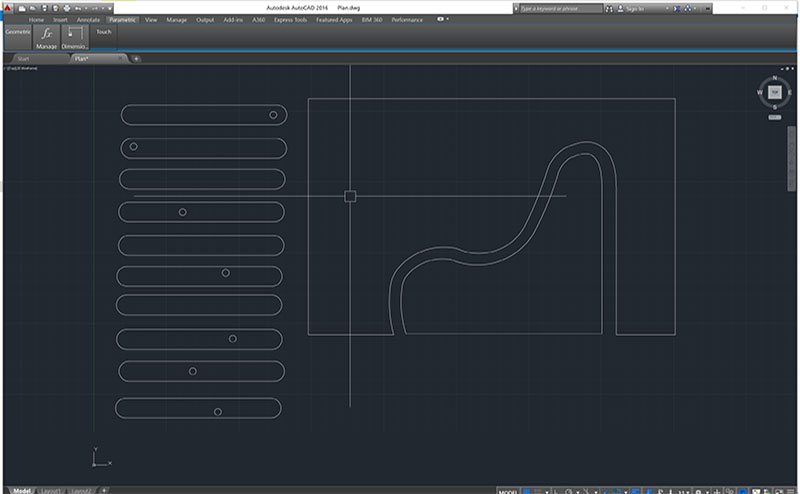Click the customization menu icon in status bar
Image resolution: width=800 pixels, height=494 pixels.
791,491
